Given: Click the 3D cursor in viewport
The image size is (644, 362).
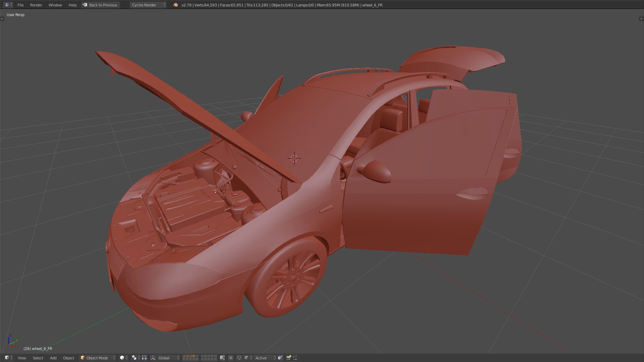Looking at the screenshot, I should pos(294,158).
